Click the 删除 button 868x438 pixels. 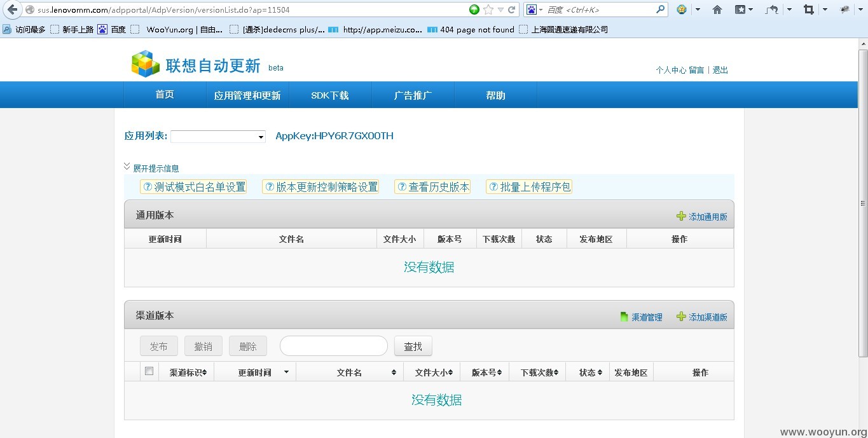[x=248, y=346]
